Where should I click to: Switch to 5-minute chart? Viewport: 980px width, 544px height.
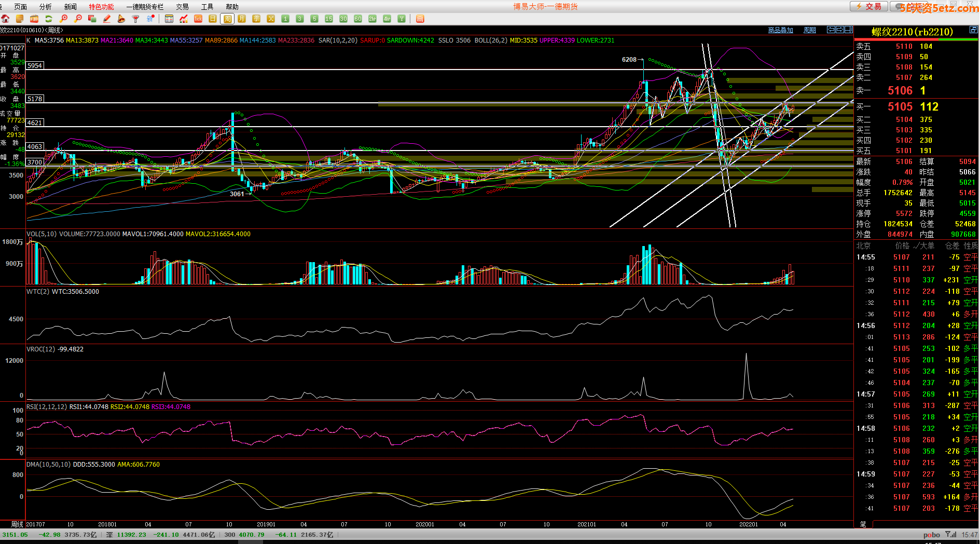coord(314,19)
